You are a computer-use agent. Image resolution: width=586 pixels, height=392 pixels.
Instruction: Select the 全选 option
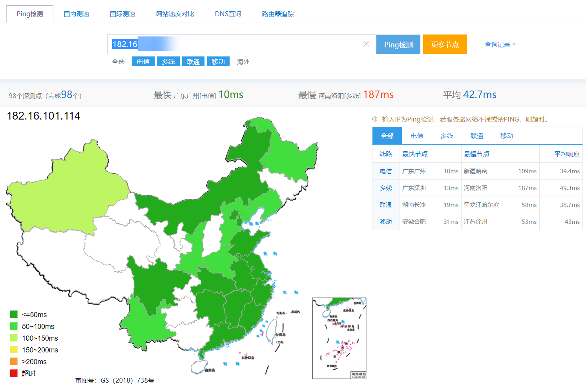[x=118, y=62]
